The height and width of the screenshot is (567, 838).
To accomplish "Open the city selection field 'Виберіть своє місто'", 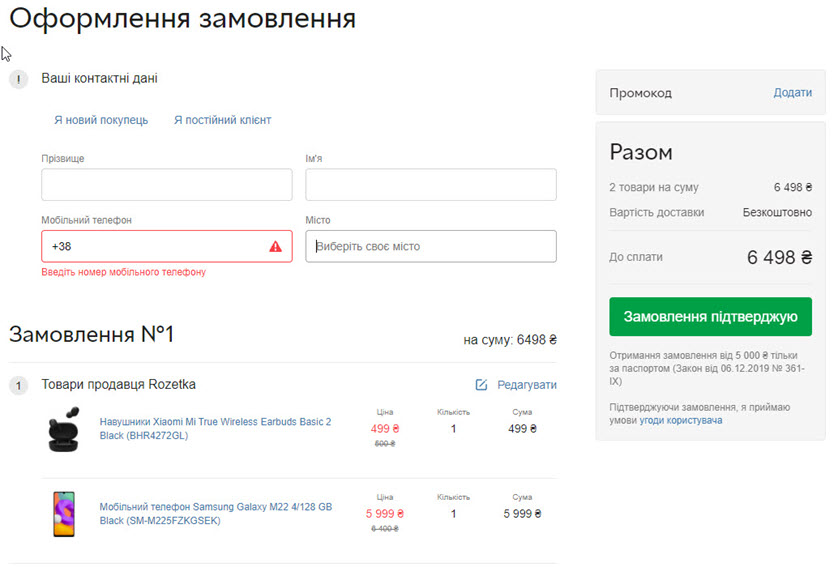I will [431, 246].
